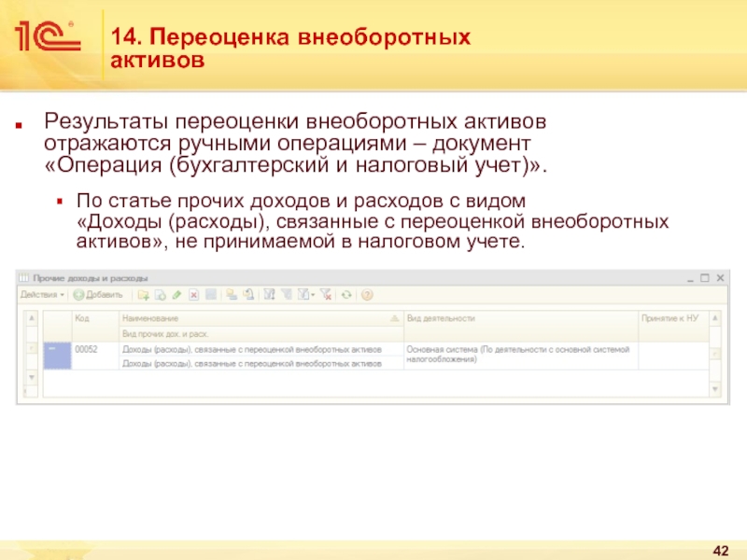Select the Основная система activity cell
Image resolution: width=747 pixels, height=560 pixels.
(521, 356)
